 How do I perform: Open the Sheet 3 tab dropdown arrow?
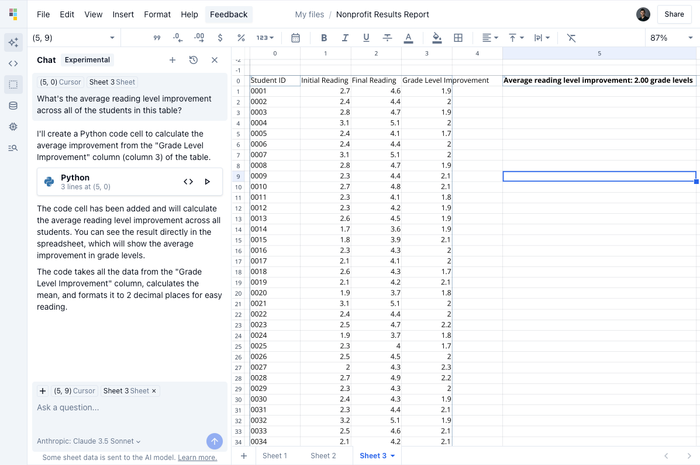[393, 456]
